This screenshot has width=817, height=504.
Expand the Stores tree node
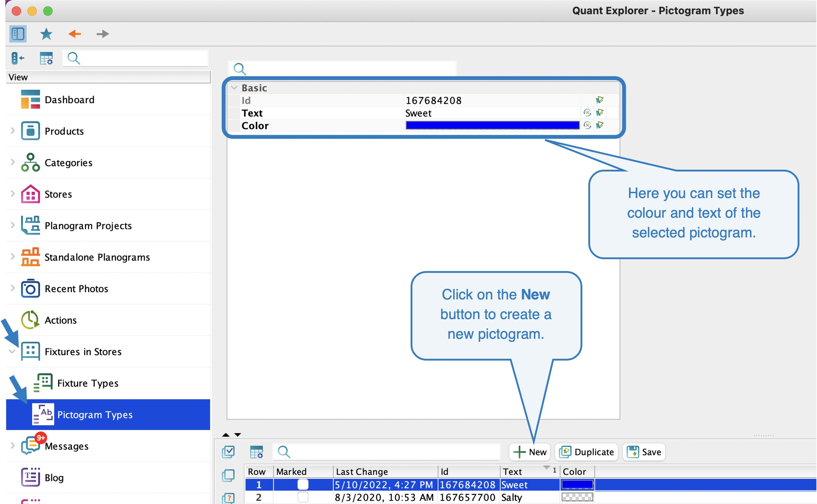[x=13, y=193]
